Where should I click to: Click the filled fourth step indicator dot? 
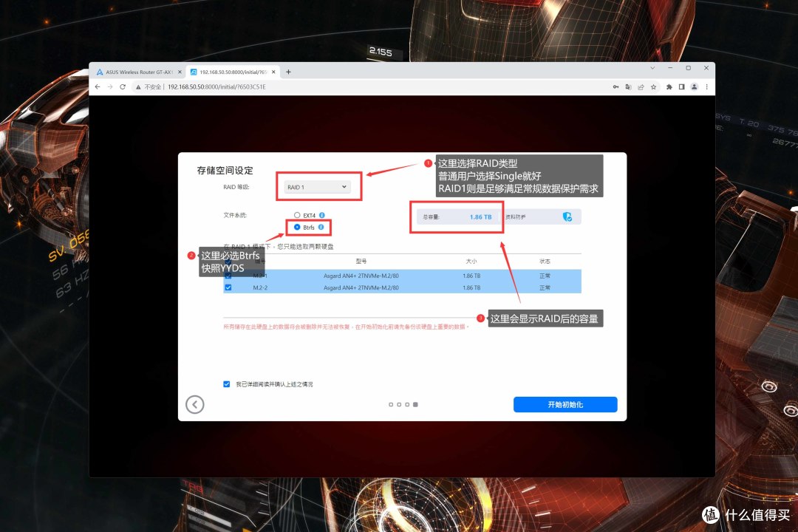tap(415, 404)
